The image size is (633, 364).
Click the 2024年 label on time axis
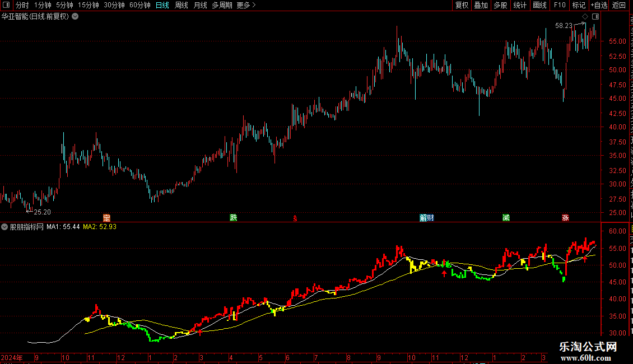point(12,357)
